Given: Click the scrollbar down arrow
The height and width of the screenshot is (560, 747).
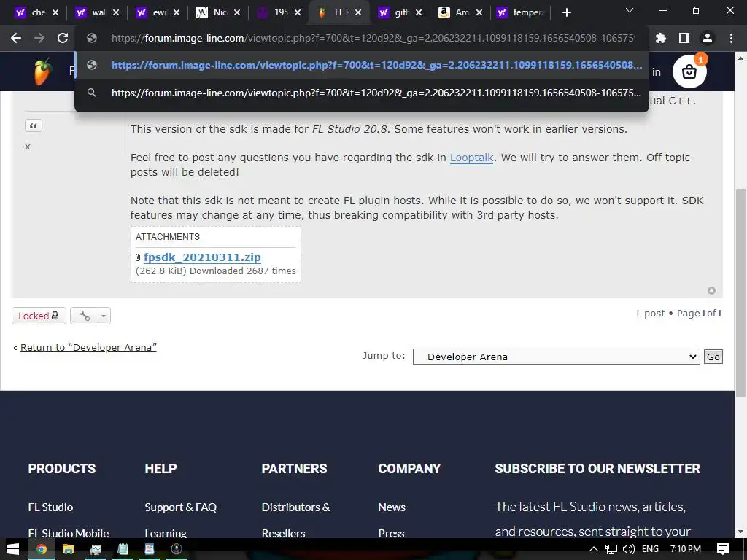Looking at the screenshot, I should (x=740, y=532).
